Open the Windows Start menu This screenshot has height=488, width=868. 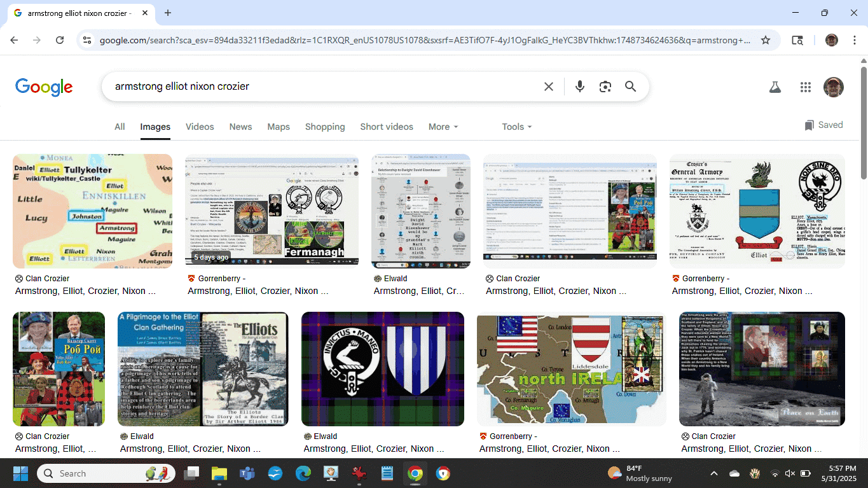[20, 473]
